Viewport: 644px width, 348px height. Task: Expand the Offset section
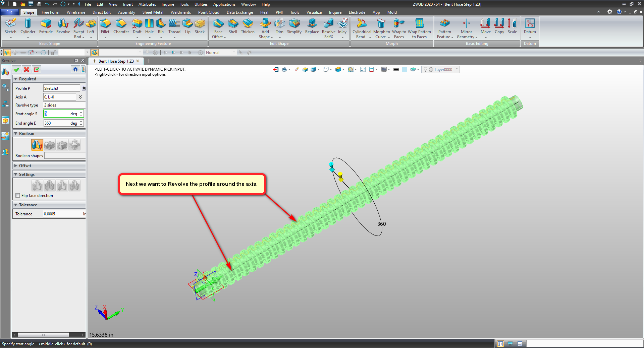(x=16, y=166)
